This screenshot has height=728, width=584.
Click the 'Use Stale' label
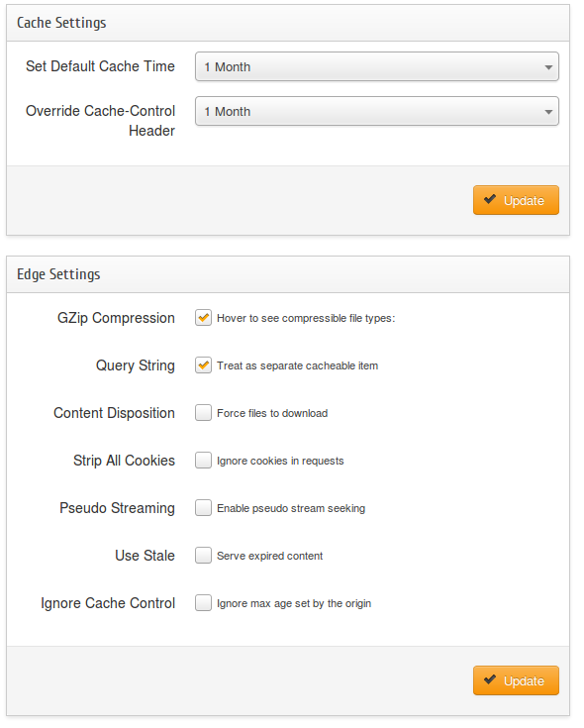tap(145, 556)
